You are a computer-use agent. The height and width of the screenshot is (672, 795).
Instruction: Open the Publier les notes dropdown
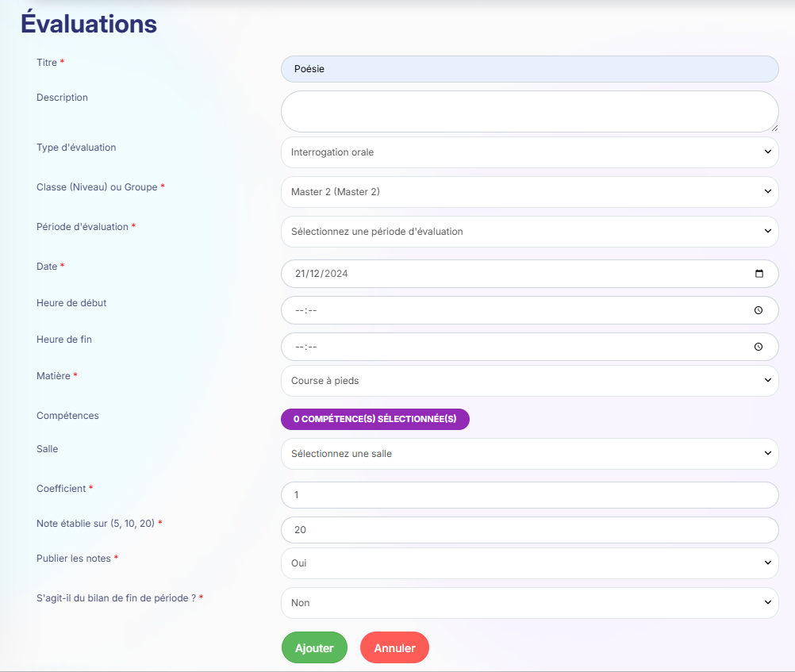click(x=529, y=563)
